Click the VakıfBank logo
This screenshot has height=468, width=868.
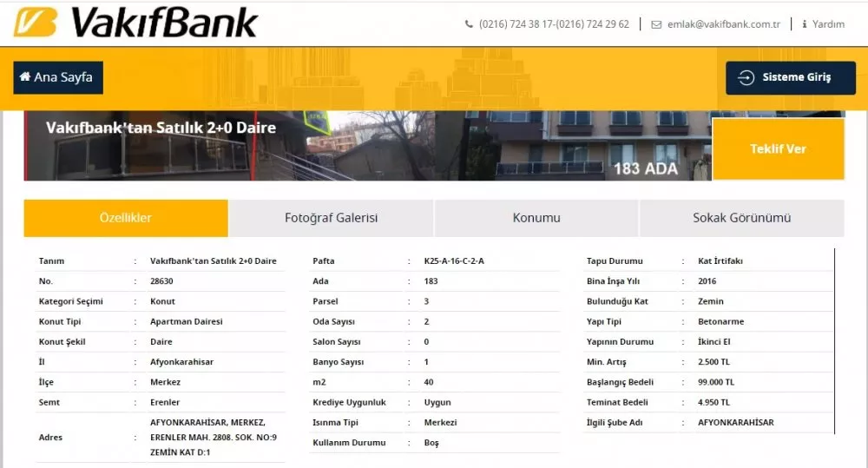tap(135, 23)
